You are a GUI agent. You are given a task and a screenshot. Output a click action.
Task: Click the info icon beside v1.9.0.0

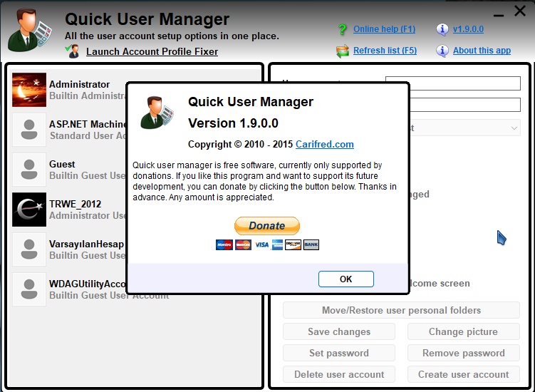coord(442,29)
